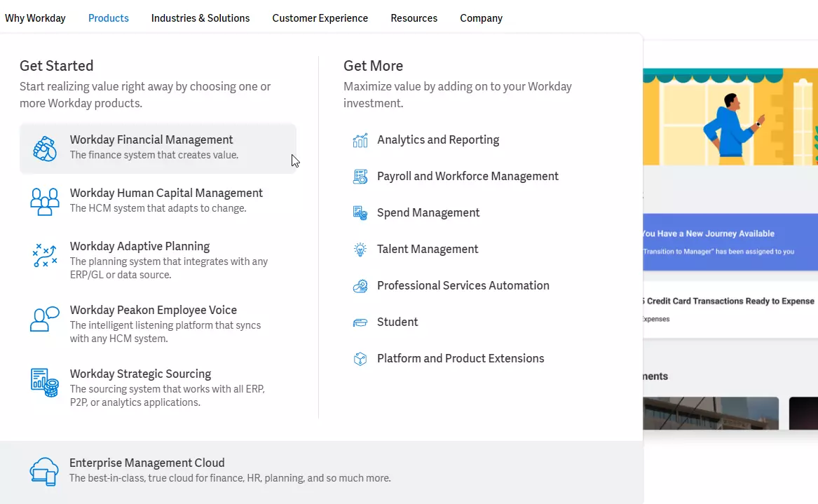
Task: Select the Products menu item
Action: (109, 18)
